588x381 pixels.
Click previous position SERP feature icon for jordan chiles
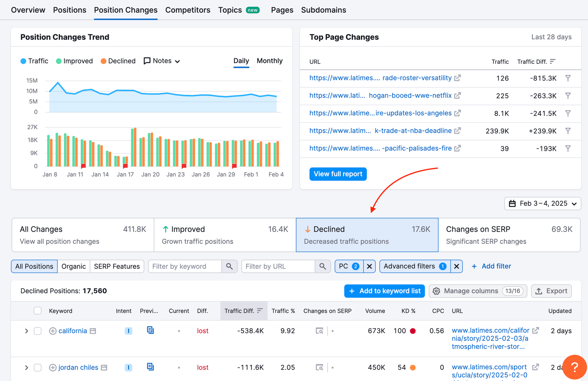point(150,367)
